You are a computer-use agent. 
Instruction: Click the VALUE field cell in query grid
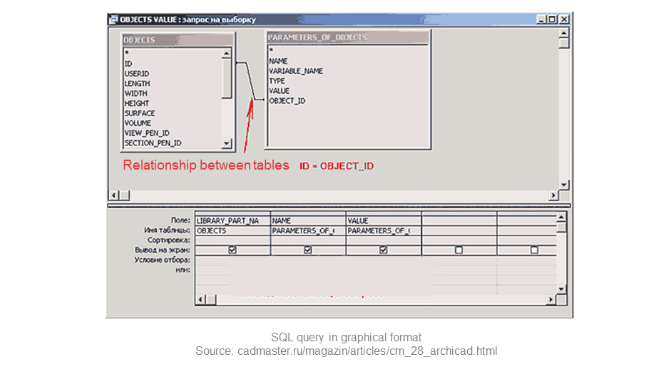(x=384, y=220)
